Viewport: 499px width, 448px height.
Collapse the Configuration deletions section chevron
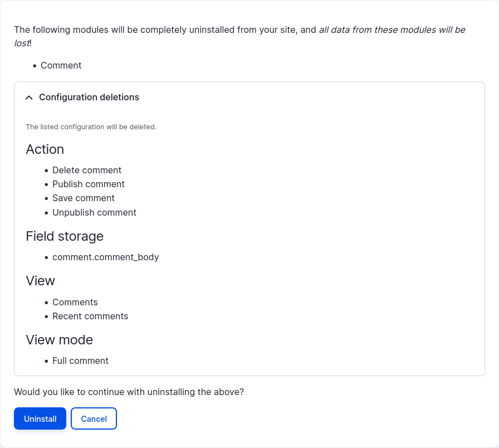tap(29, 98)
